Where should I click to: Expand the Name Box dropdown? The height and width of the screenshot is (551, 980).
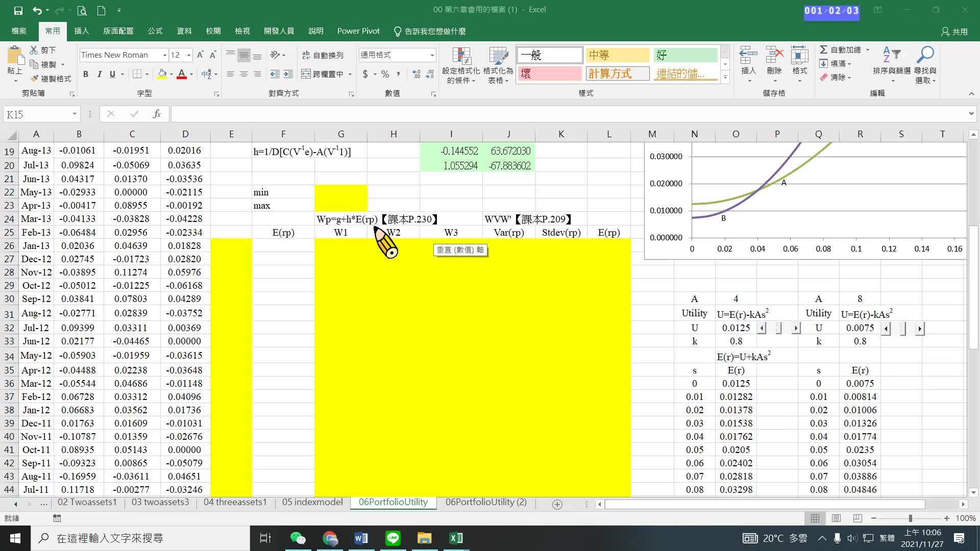pos(75,114)
